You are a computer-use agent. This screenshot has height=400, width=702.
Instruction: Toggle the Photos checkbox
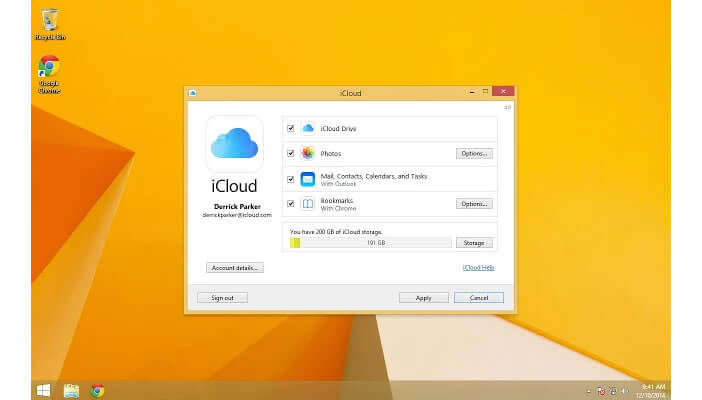pyautogui.click(x=290, y=153)
